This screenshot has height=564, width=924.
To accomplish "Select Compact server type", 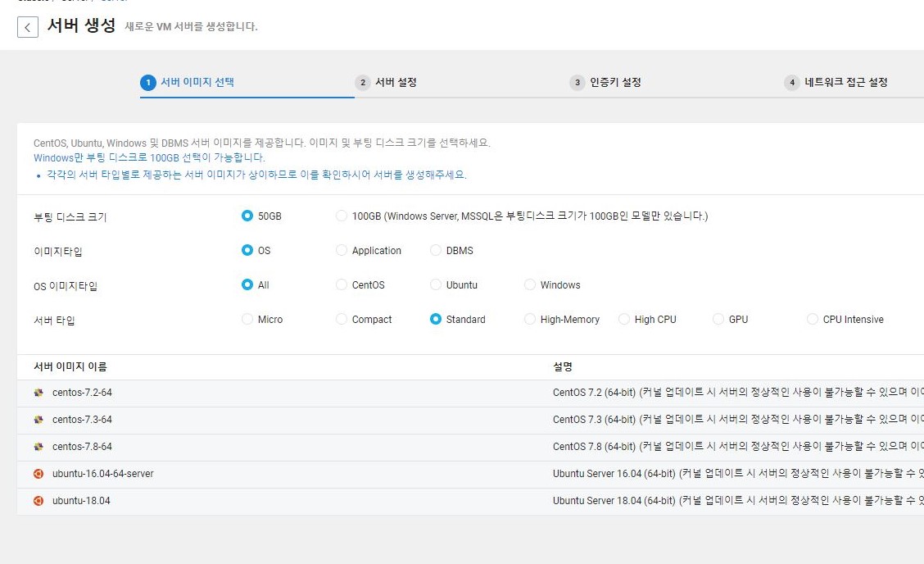I will (342, 319).
